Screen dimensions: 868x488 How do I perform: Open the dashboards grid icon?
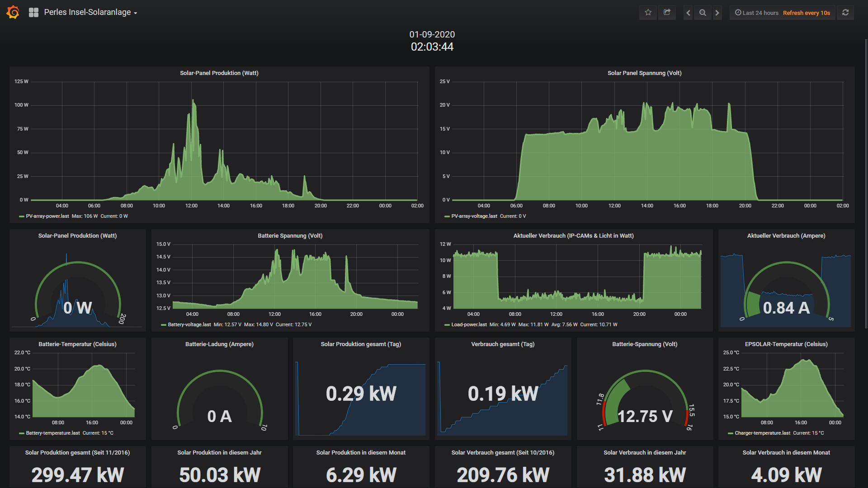tap(33, 13)
